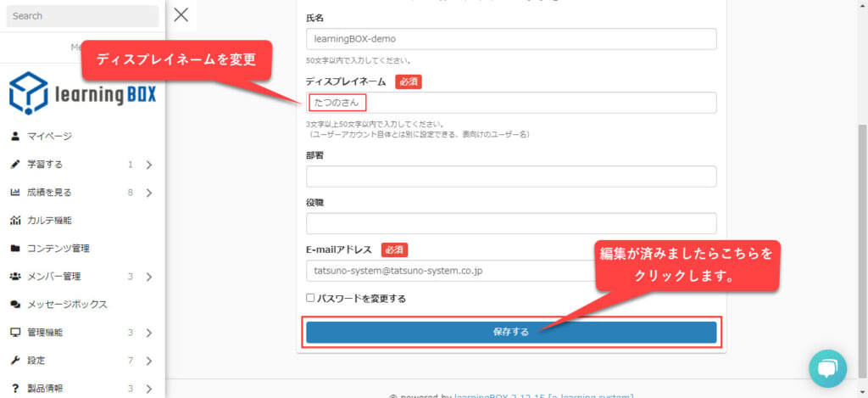Click the wrench icon beside 設定

pyautogui.click(x=14, y=361)
